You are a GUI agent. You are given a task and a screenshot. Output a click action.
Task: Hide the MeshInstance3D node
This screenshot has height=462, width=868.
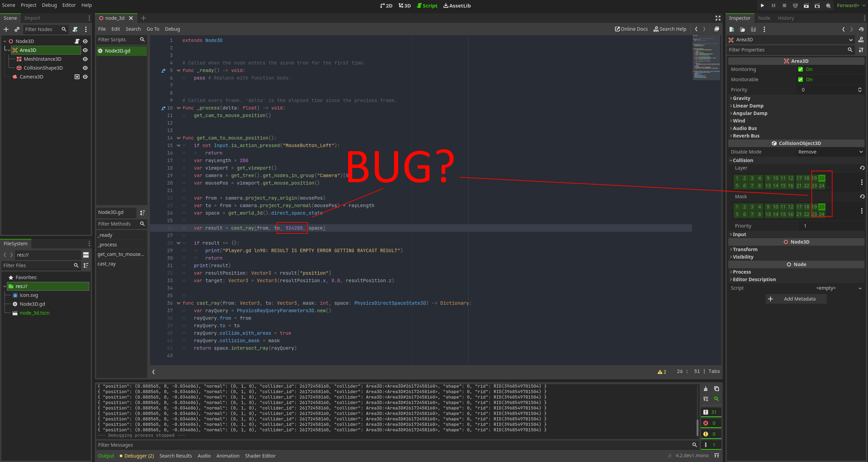coord(85,59)
